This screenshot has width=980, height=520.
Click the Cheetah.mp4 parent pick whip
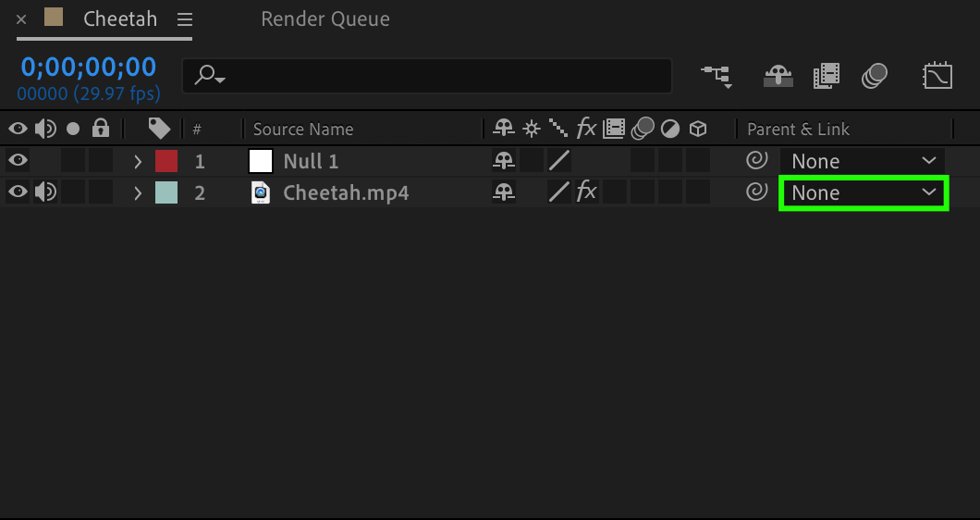[x=756, y=192]
